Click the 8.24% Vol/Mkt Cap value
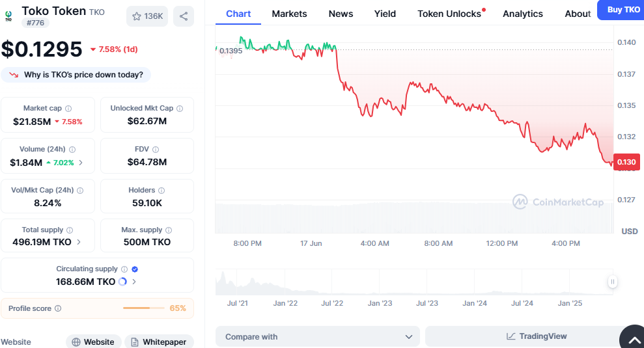This screenshot has height=348, width=644. (x=48, y=203)
